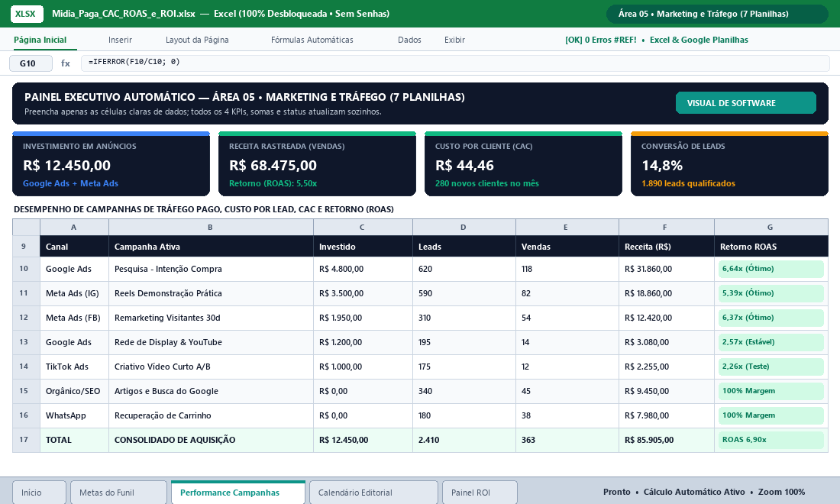Viewport: 840px width, 504px height.
Task: Select column F header
Action: click(x=666, y=227)
